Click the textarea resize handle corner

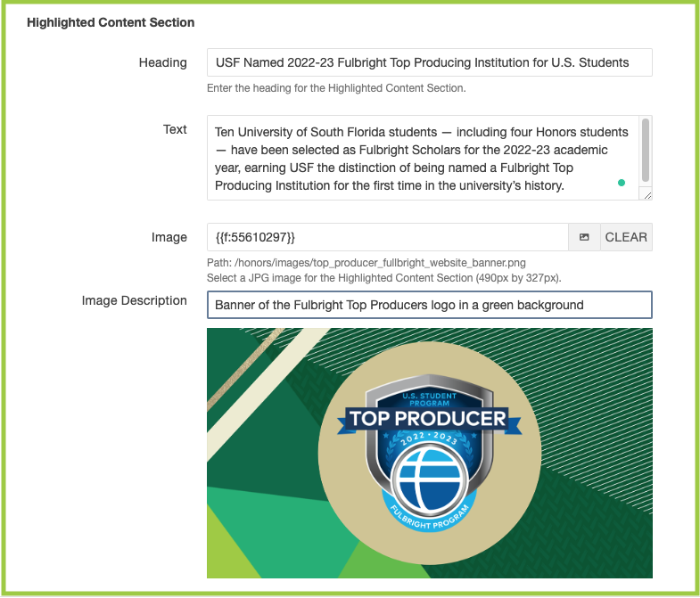pyautogui.click(x=646, y=194)
